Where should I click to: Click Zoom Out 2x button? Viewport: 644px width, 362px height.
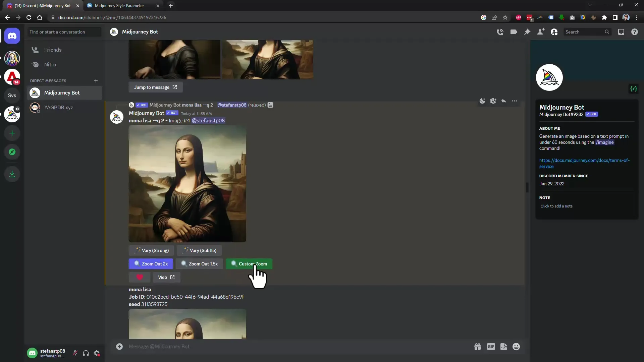(x=151, y=264)
